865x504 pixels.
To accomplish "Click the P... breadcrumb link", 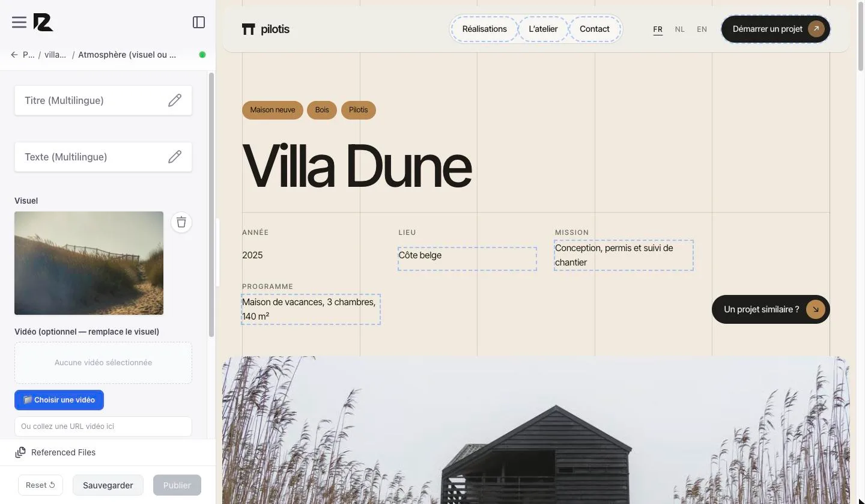I will [28, 55].
